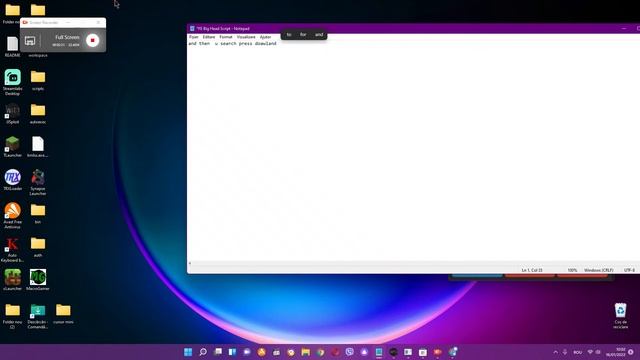Choose the 'to' suggestion in prediction bar
The image size is (640, 360).
coord(289,35)
